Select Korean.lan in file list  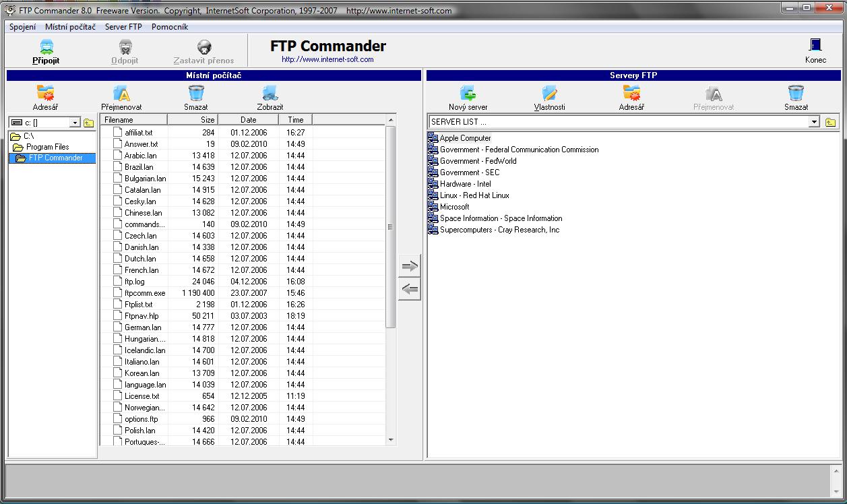coord(142,373)
